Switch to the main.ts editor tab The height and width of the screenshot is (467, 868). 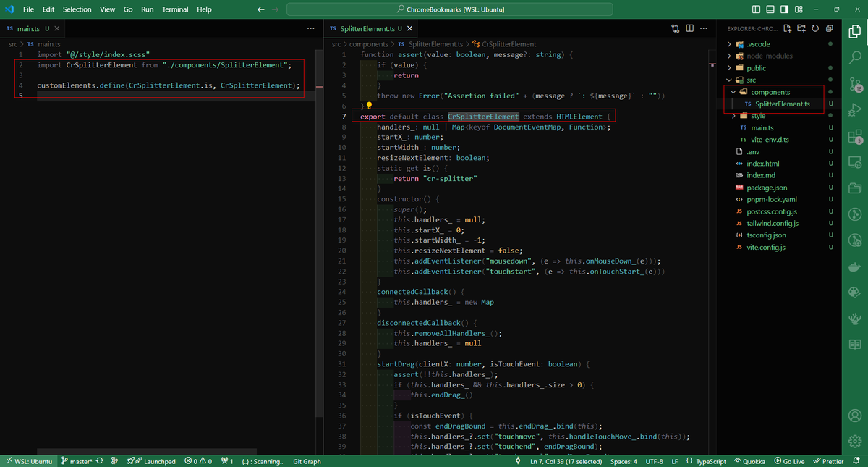[x=27, y=29]
